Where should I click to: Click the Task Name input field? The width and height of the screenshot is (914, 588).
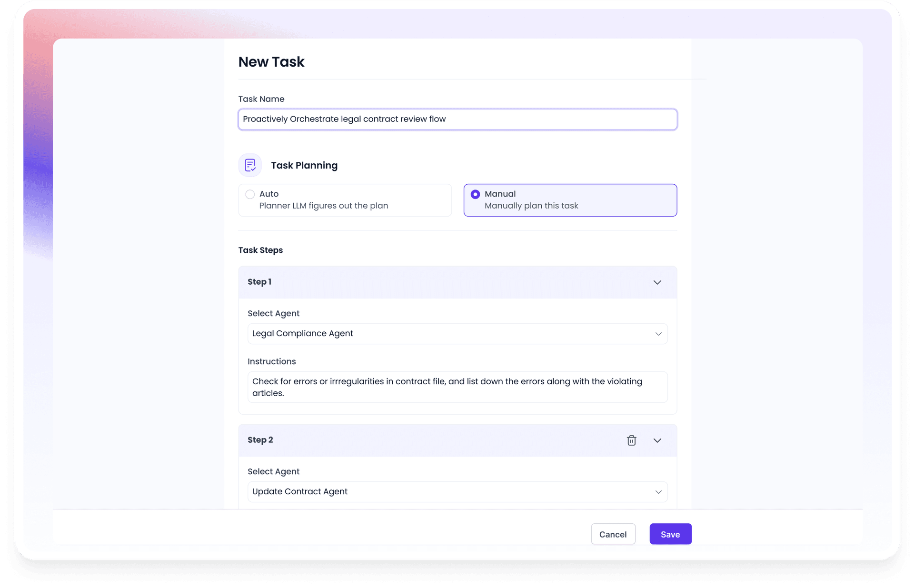coord(457,120)
